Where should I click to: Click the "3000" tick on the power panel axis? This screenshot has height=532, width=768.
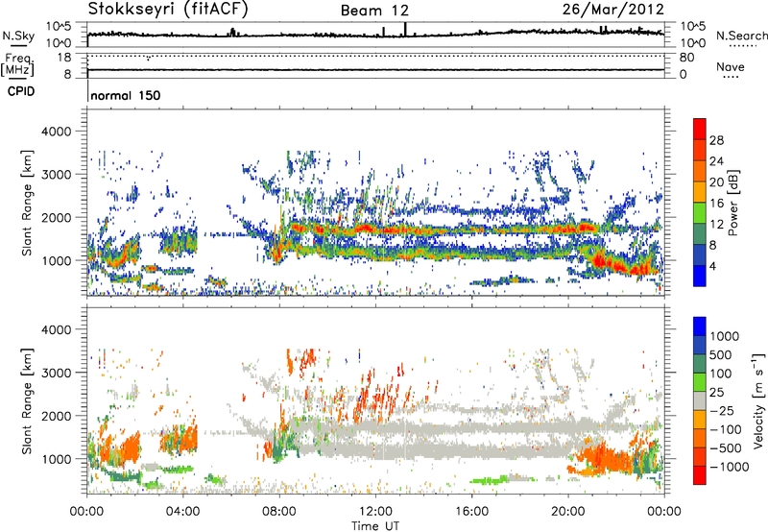(x=56, y=175)
